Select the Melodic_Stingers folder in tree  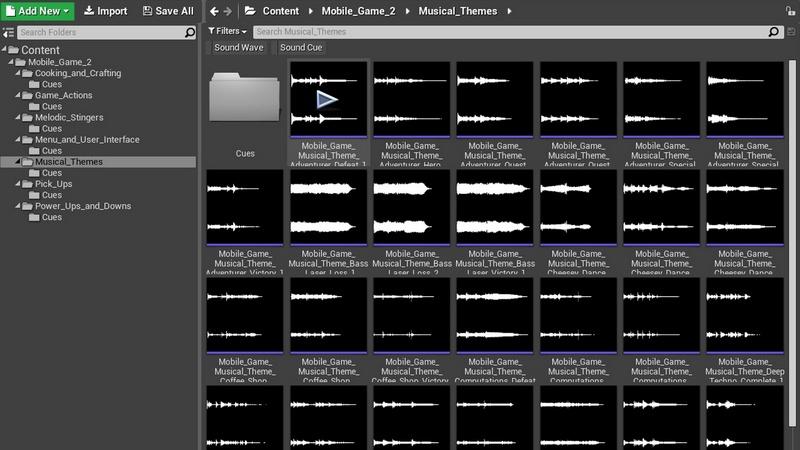68,117
